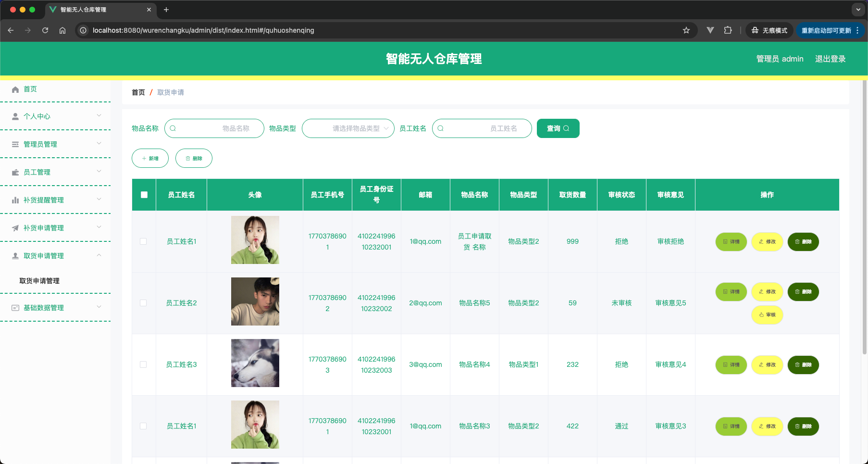Click the bar chart icon beside 补货提醒管理

pos(15,200)
